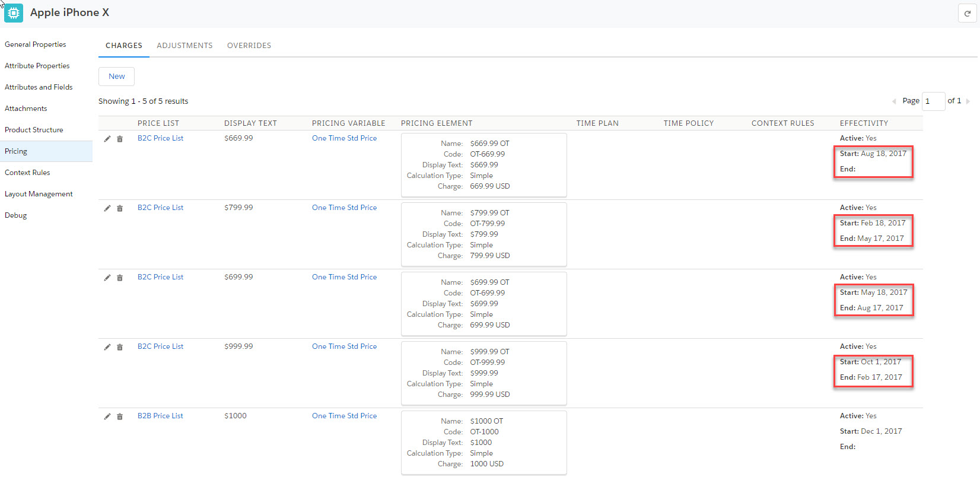
Task: Click the Time Plan column header
Action: coord(597,123)
